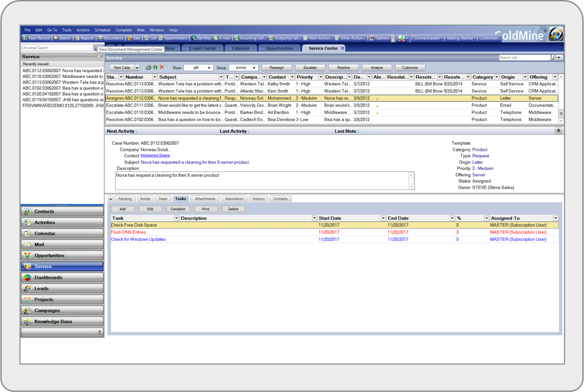This screenshot has width=584, height=392.
Task: Open the Schedule menu
Action: click(x=102, y=30)
